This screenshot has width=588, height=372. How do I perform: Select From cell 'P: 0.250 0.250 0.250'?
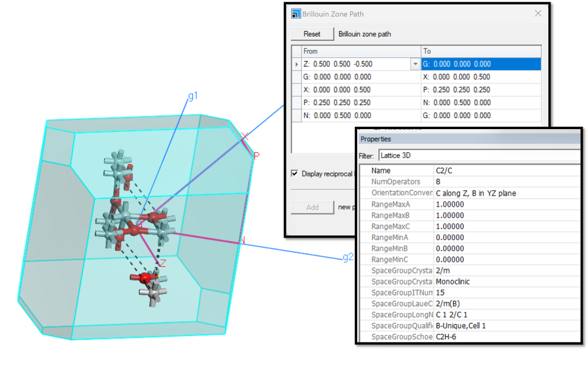point(361,102)
